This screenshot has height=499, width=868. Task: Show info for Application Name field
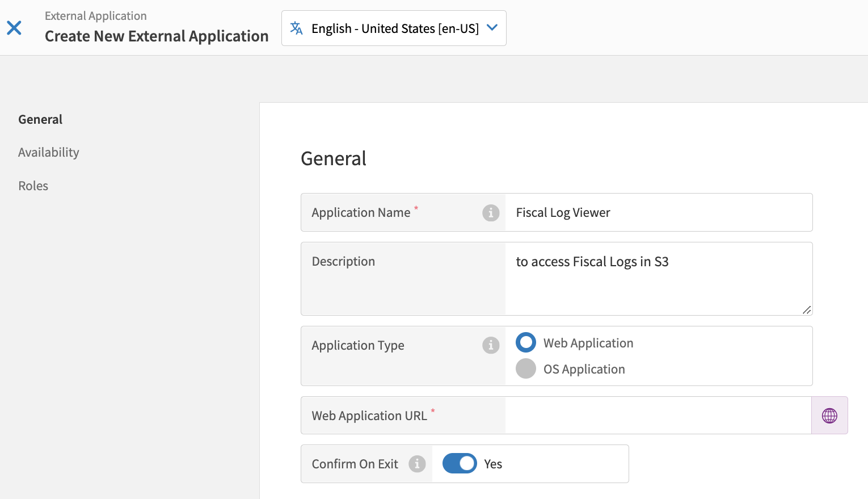pyautogui.click(x=491, y=213)
